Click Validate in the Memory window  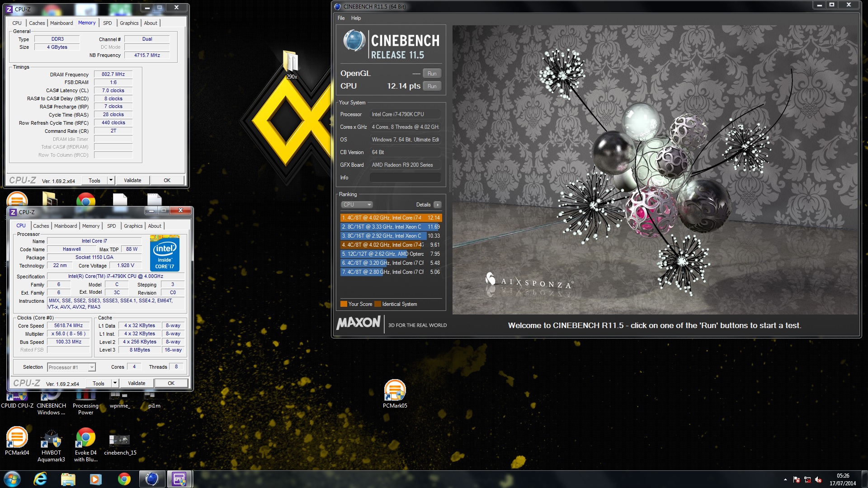(x=132, y=180)
